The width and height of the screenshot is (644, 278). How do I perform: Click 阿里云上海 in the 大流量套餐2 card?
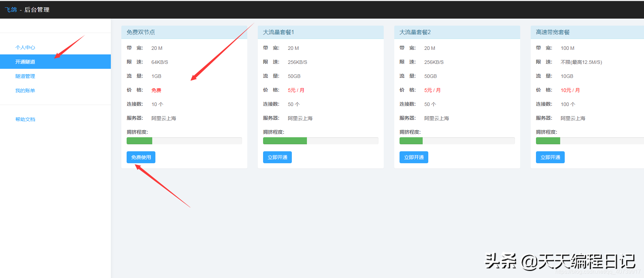point(437,118)
